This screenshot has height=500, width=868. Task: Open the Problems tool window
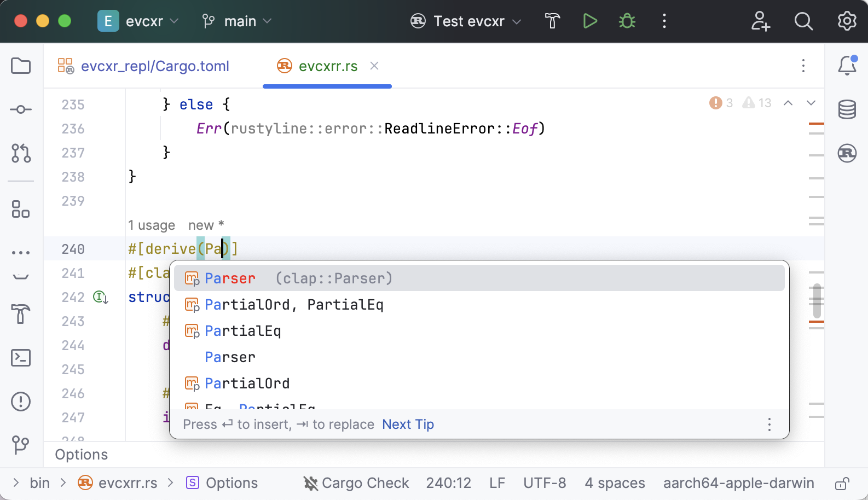pos(21,402)
